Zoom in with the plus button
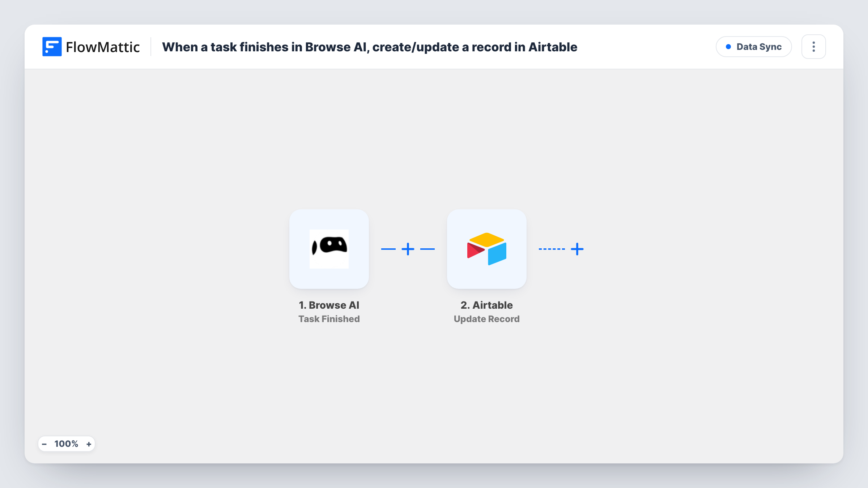This screenshot has height=488, width=868. coord(89,444)
